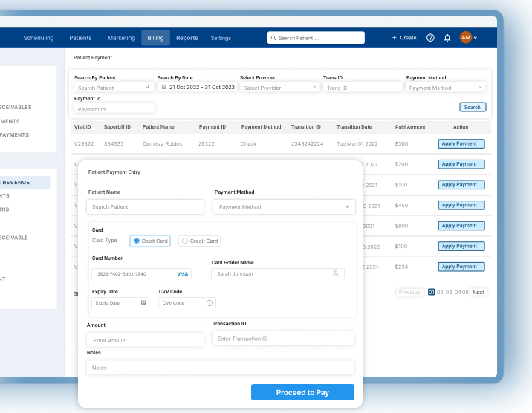Open the Settings tab
The height and width of the screenshot is (413, 532).
pyautogui.click(x=221, y=38)
